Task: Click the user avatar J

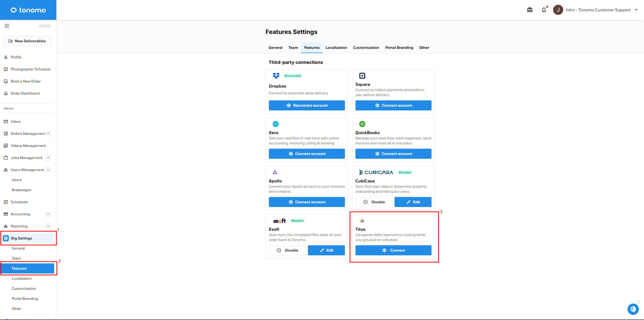Action: pyautogui.click(x=558, y=10)
